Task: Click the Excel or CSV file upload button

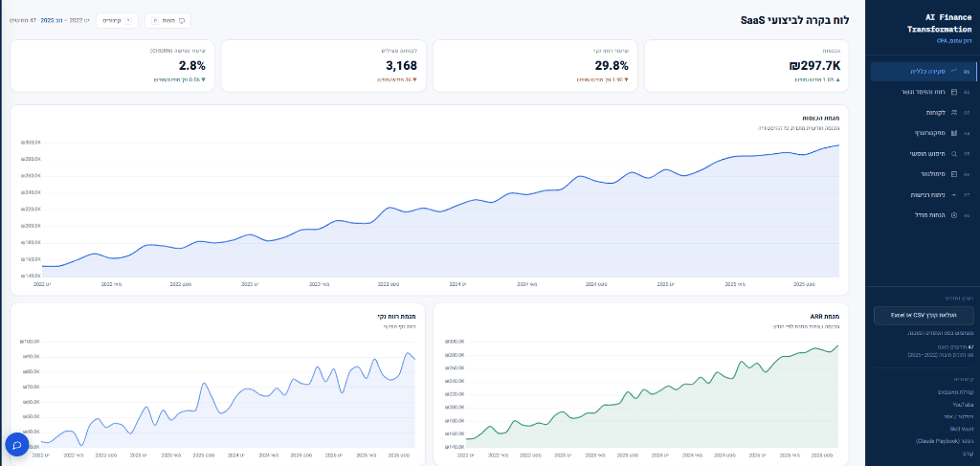Action: 924,316
